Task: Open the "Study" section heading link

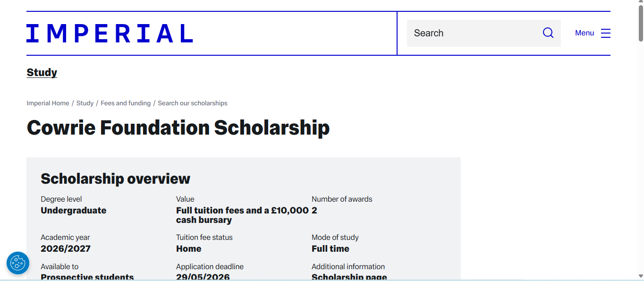Action: 42,72
